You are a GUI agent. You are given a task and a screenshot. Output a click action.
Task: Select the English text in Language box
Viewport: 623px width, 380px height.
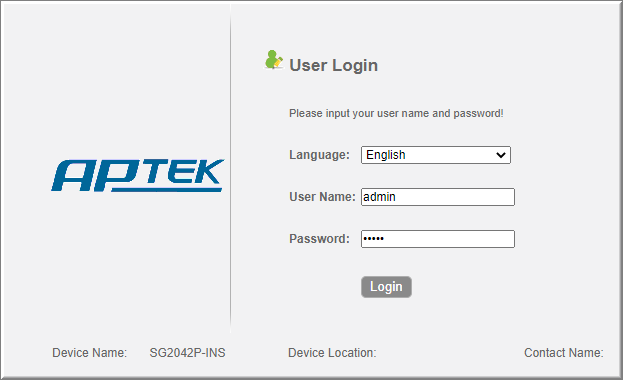(x=386, y=155)
